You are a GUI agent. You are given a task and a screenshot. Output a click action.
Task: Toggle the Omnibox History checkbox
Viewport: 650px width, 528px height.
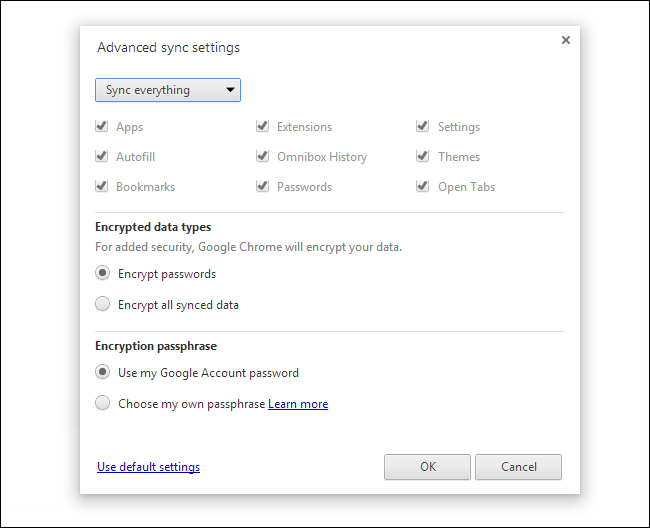click(262, 157)
